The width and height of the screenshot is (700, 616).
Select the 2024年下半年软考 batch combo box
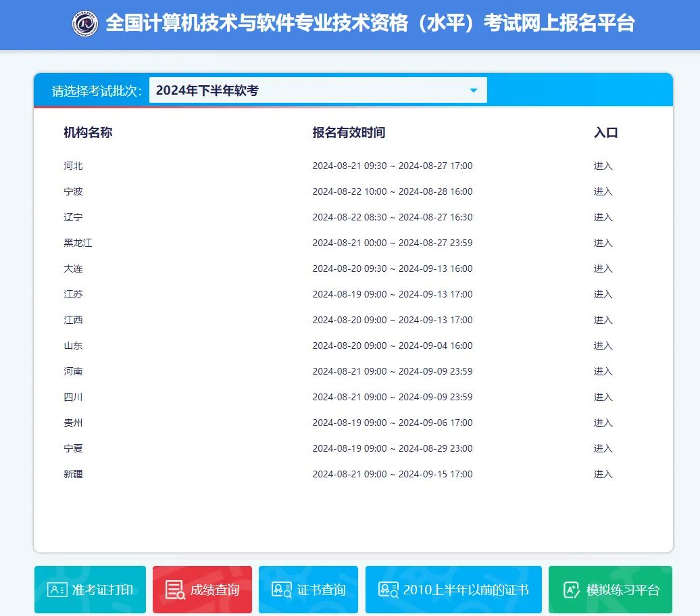(x=318, y=90)
